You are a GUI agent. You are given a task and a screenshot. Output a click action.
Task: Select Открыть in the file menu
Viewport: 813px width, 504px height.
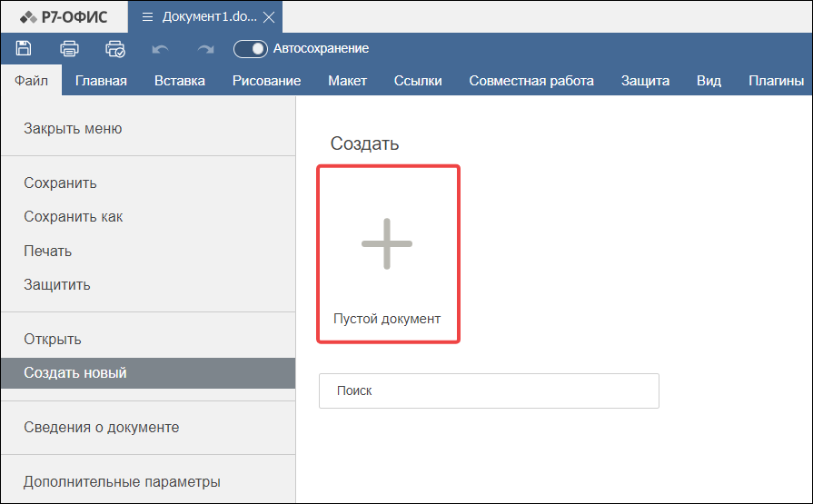tap(148, 339)
